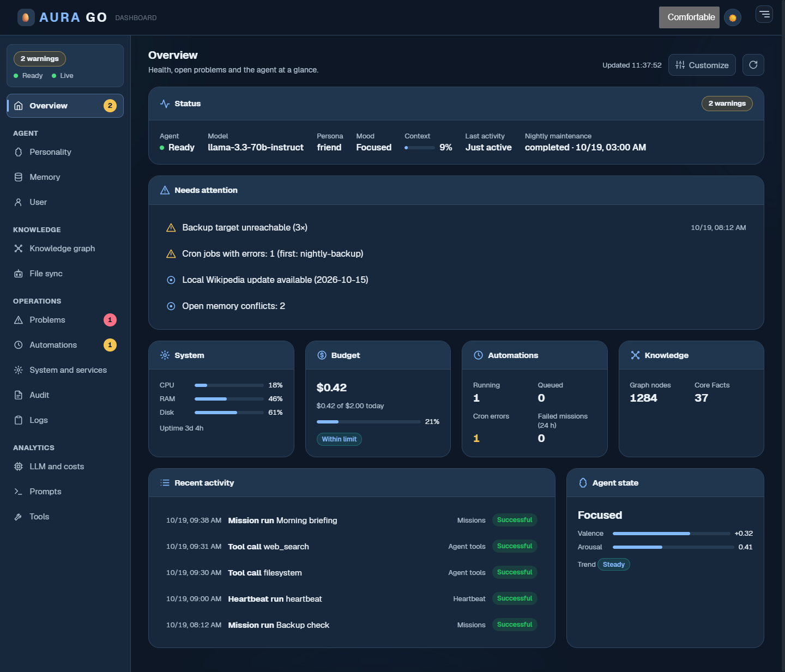
Task: Click the Logs clipboard icon in sidebar
Action: (x=19, y=420)
